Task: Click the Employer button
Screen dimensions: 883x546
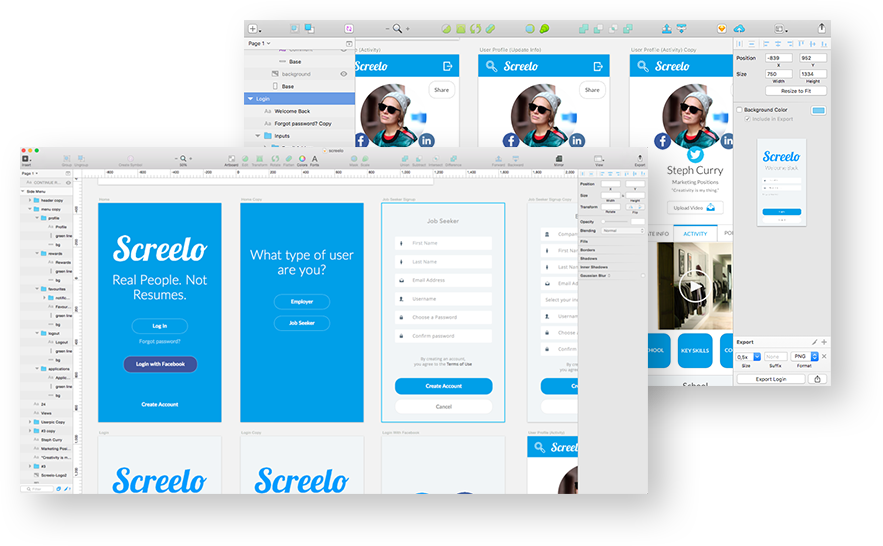Action: pyautogui.click(x=302, y=302)
